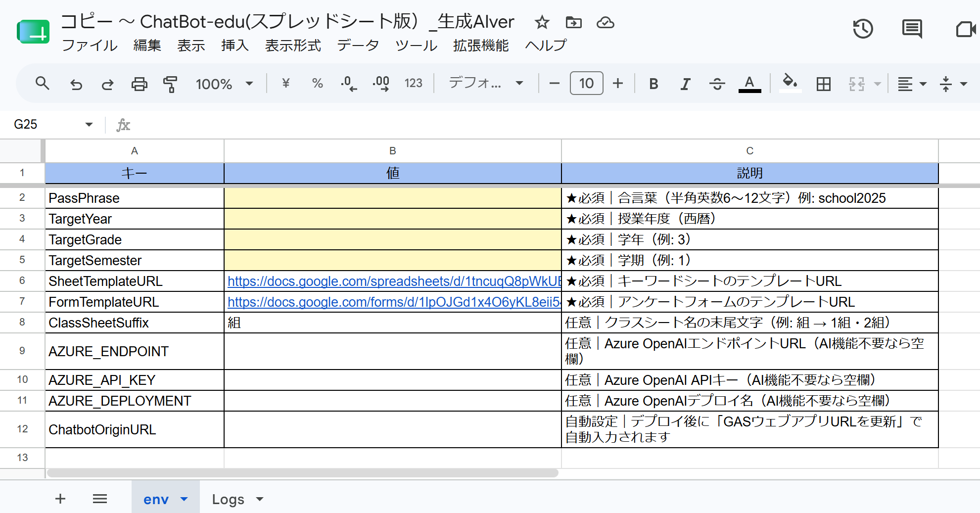
Task: Format cells as percent
Action: [318, 83]
